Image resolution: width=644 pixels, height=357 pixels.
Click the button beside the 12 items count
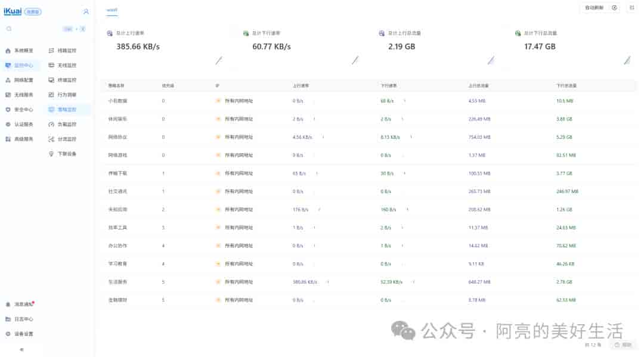tap(624, 345)
